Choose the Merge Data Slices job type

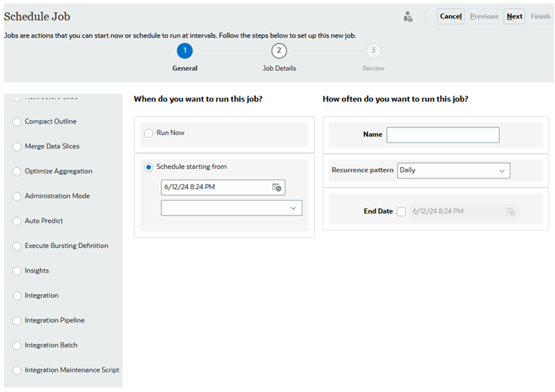(x=17, y=146)
